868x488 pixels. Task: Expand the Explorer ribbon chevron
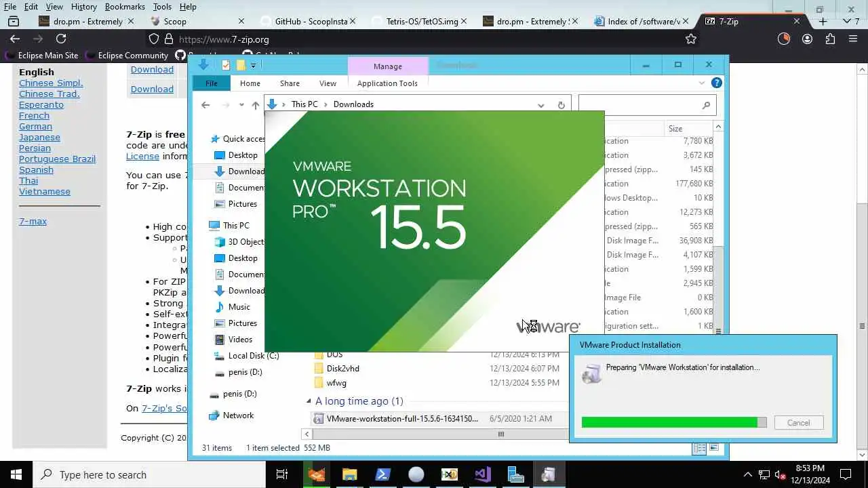[702, 83]
